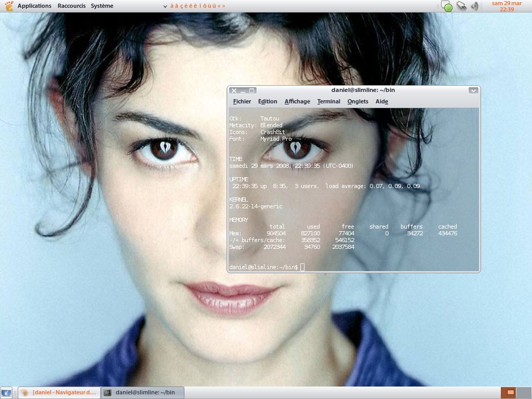Image resolution: width=532 pixels, height=399 pixels.
Task: Close the terminal window
Action: 234,90
